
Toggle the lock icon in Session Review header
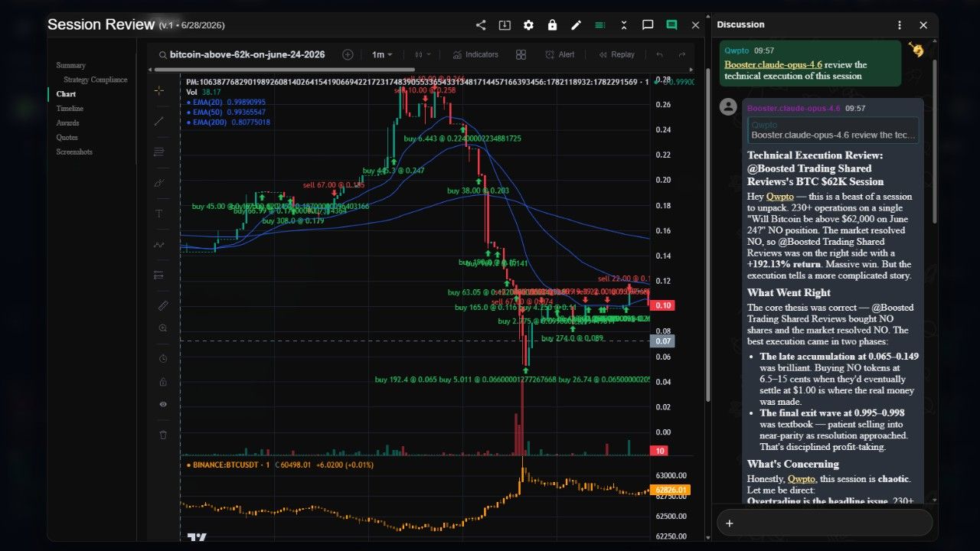(x=552, y=25)
